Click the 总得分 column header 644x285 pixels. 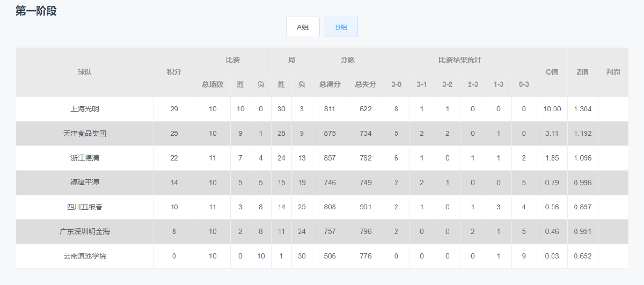click(x=330, y=84)
